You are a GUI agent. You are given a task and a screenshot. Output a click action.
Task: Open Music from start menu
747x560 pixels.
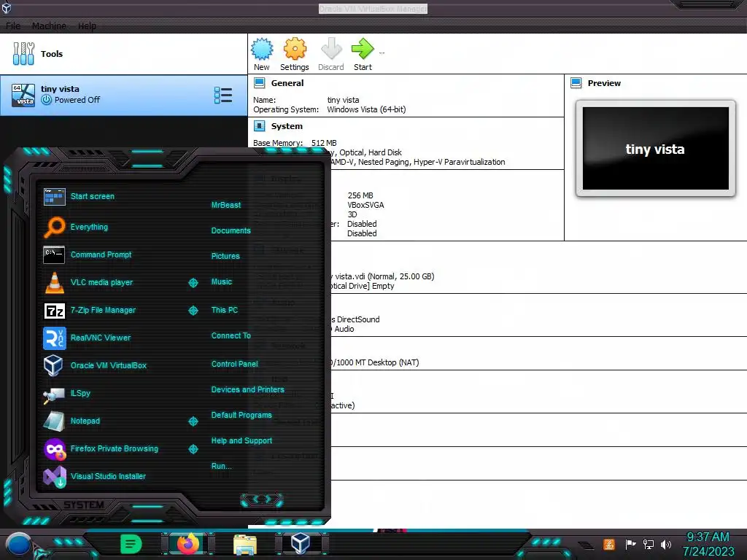coord(222,281)
